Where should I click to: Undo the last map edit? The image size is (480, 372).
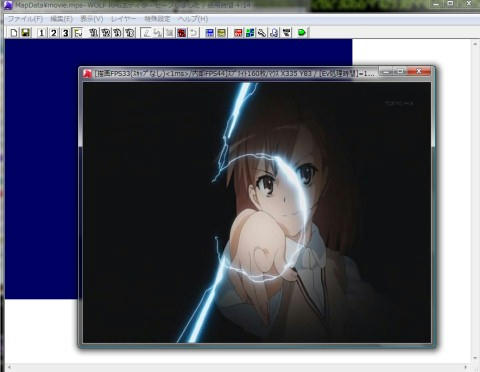click(194, 33)
